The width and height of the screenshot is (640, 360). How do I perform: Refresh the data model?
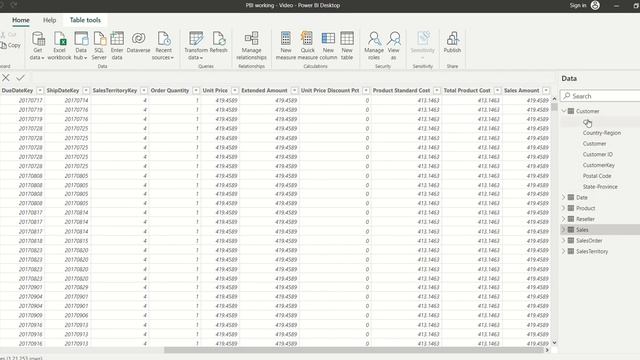point(218,42)
